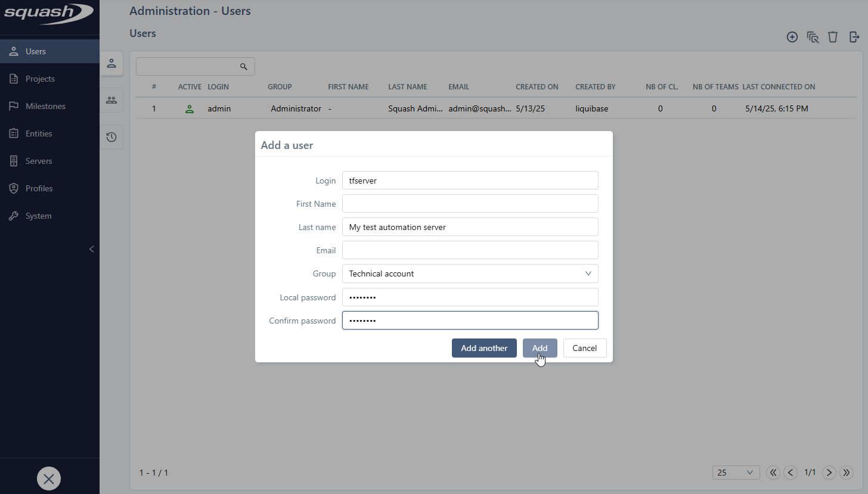Collapse the left navigation sidebar
The image size is (868, 494).
click(91, 249)
